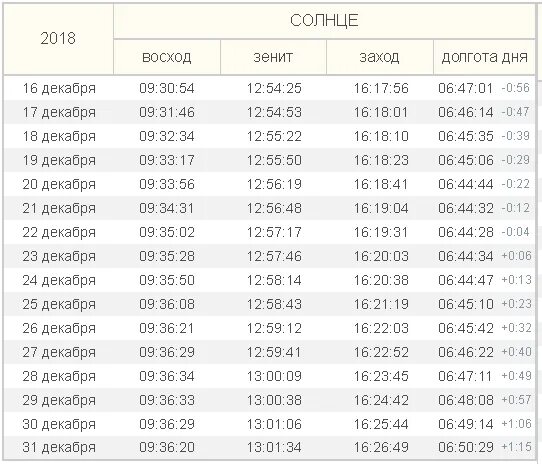Image resolution: width=542 pixels, height=464 pixels.
Task: Click day length 06:49:14 for 30 декабря
Action: [466, 424]
